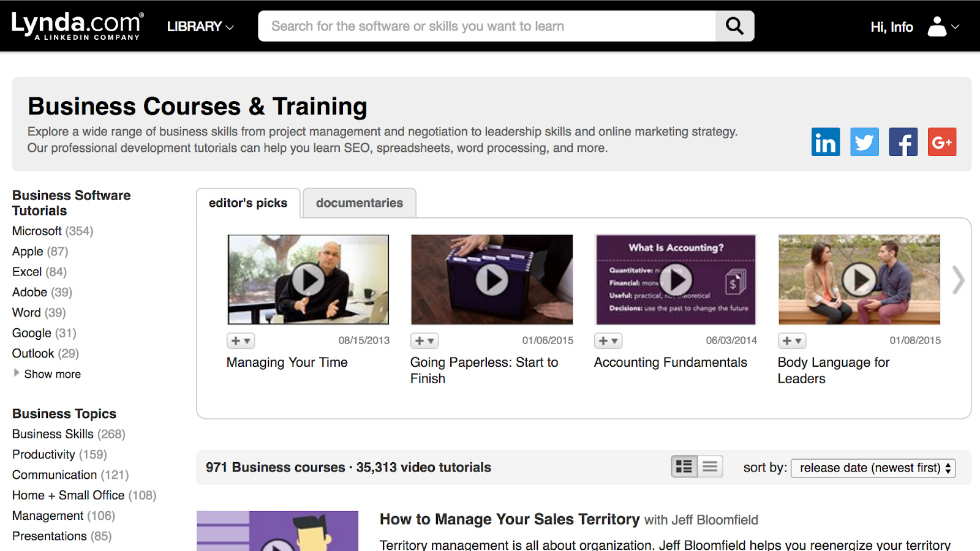Share on LinkedIn

(x=826, y=142)
